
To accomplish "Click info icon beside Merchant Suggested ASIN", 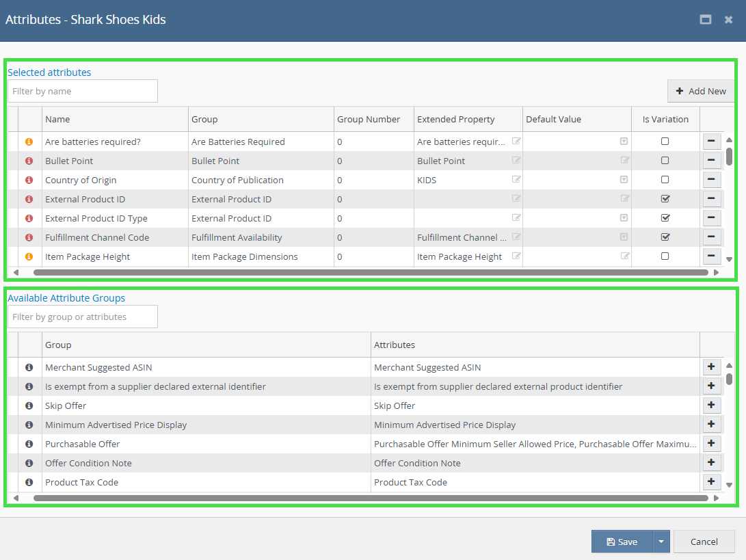I will (x=29, y=367).
